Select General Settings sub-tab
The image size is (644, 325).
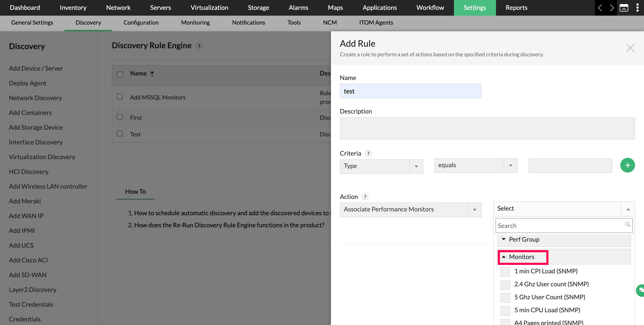pyautogui.click(x=32, y=23)
